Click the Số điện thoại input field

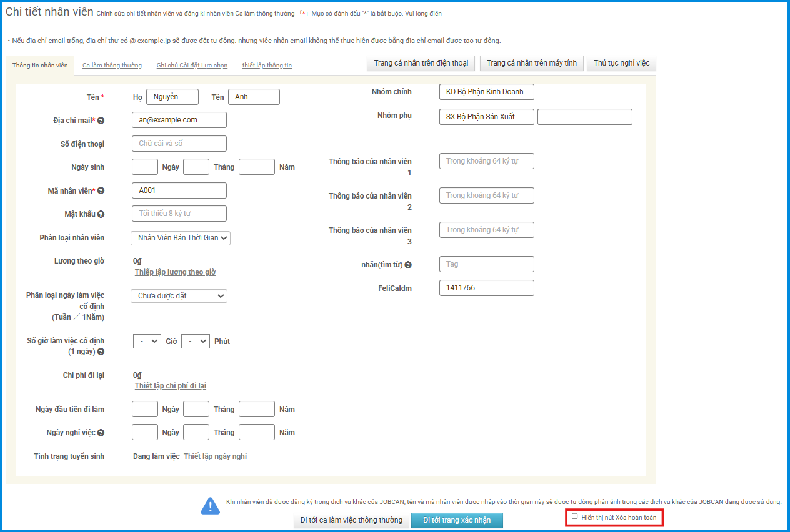(179, 144)
